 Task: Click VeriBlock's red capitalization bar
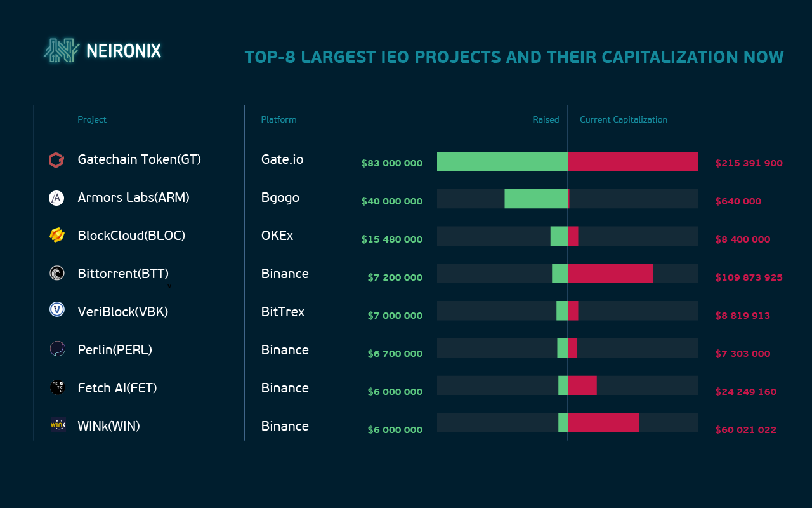573,311
